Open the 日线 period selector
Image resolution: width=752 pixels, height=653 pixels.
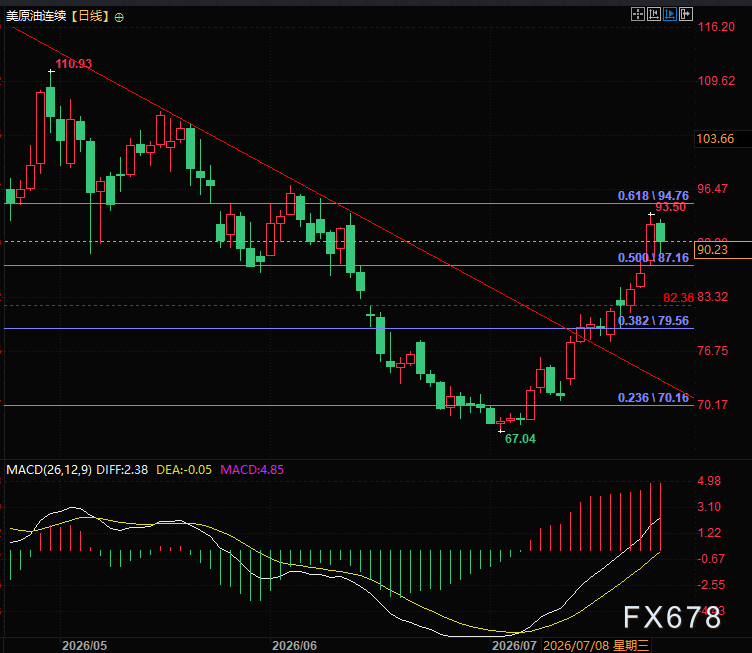coord(90,16)
